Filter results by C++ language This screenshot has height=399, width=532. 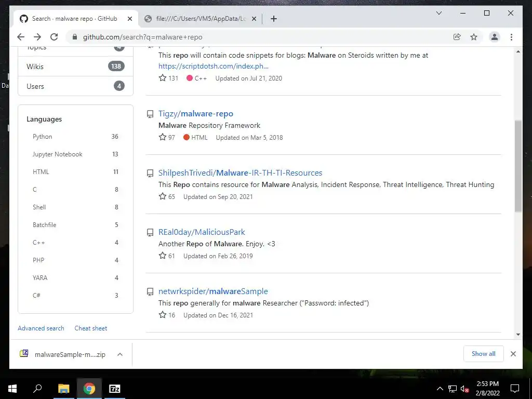(x=75, y=242)
